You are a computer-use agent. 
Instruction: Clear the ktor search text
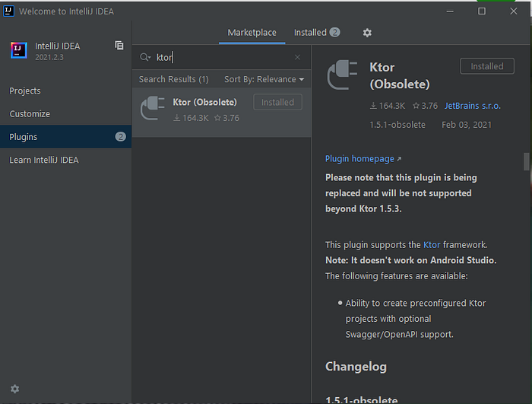(297, 57)
